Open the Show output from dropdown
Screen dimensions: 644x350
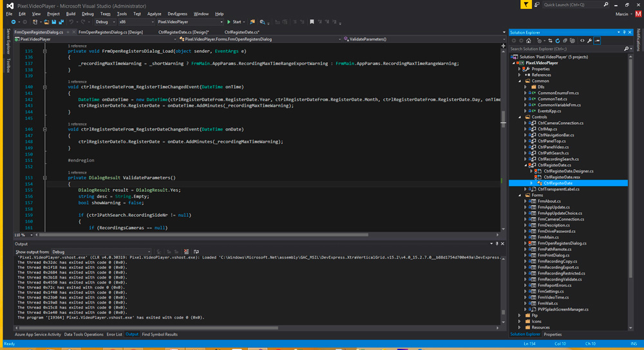tap(101, 252)
